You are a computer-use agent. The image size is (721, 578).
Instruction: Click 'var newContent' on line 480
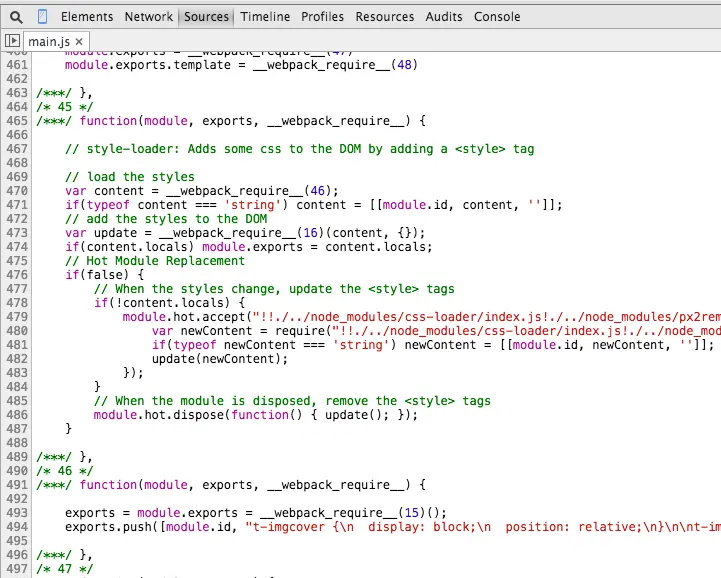[x=202, y=331]
